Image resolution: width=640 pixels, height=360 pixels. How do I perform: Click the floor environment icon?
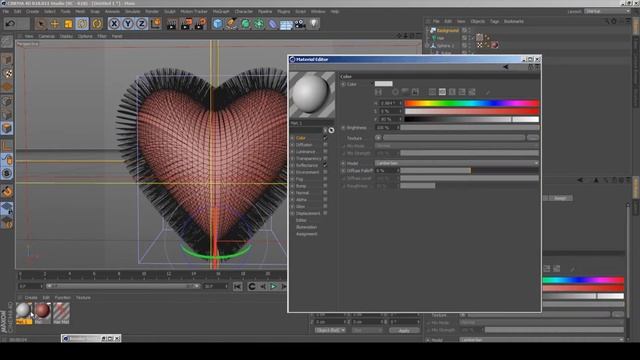pyautogui.click(x=286, y=24)
